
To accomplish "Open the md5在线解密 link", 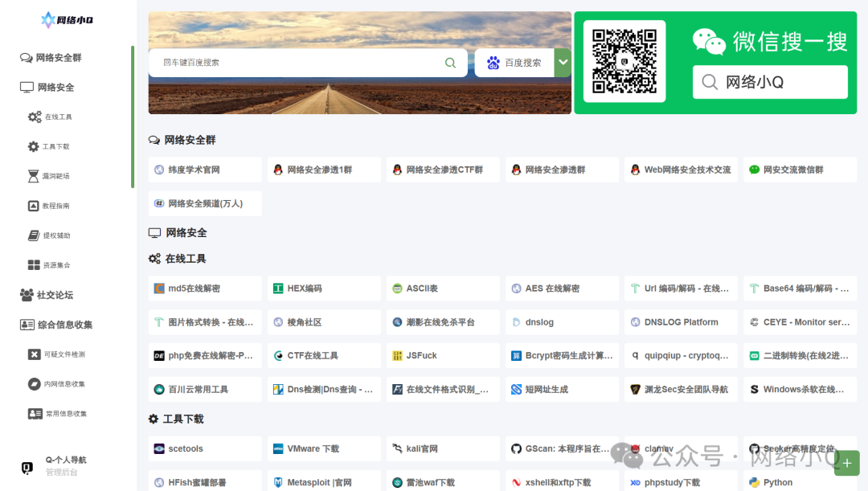I will tap(205, 288).
